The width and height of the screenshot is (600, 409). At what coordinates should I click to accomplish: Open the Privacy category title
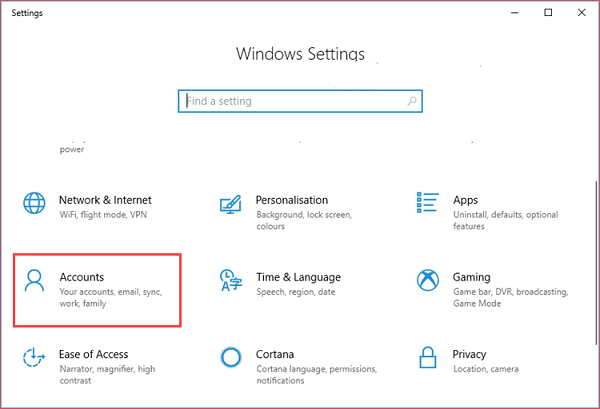pyautogui.click(x=469, y=354)
